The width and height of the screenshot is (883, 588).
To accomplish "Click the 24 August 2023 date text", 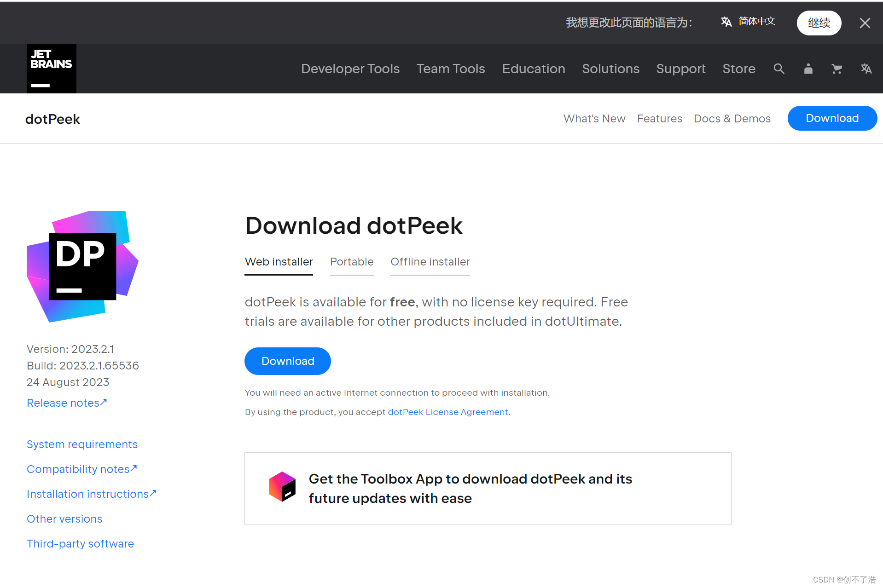I will pos(68,382).
